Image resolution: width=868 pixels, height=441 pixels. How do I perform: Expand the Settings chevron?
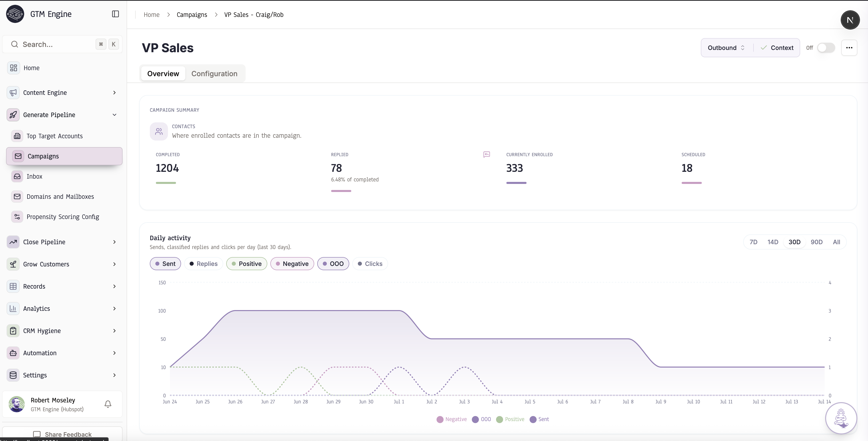click(x=114, y=375)
